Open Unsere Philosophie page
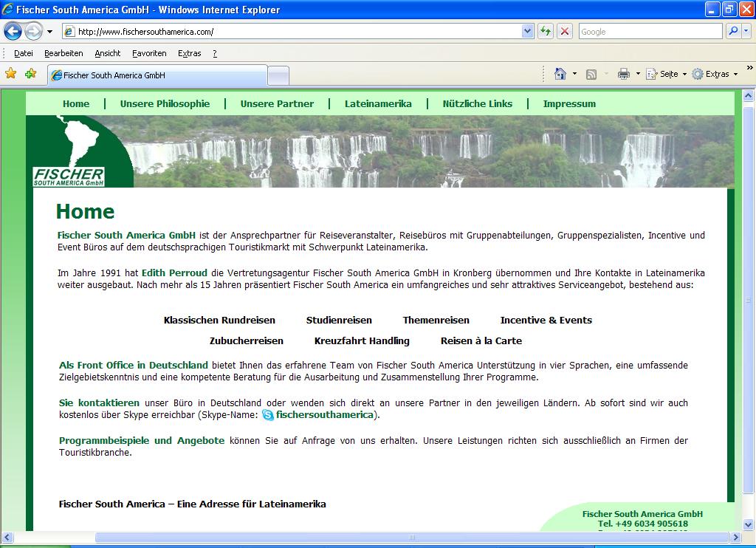Image resolution: width=756 pixels, height=548 pixels. [x=165, y=103]
